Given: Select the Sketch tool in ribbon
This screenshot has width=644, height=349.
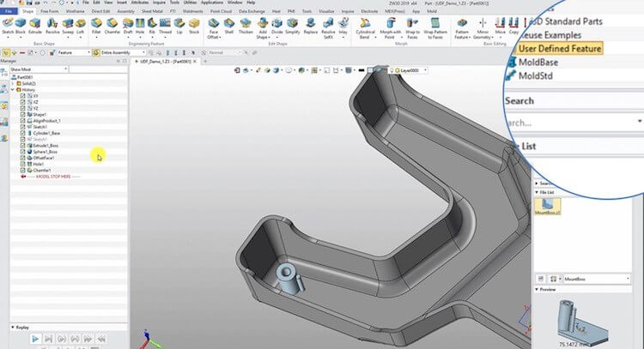Looking at the screenshot, I should pyautogui.click(x=8, y=27).
